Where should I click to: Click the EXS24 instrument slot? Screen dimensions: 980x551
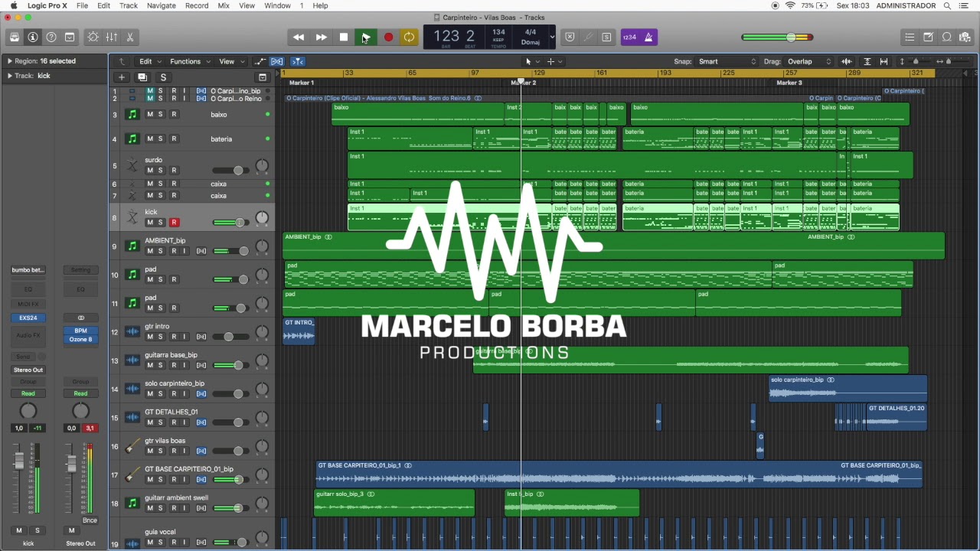tap(28, 318)
